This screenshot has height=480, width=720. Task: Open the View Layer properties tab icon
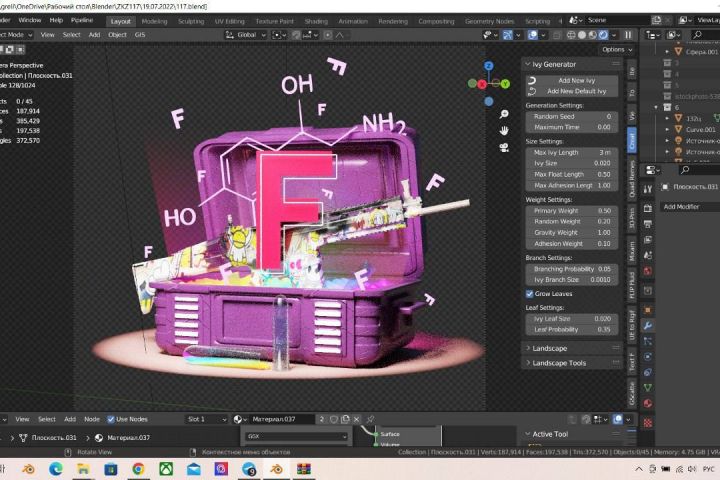(647, 240)
